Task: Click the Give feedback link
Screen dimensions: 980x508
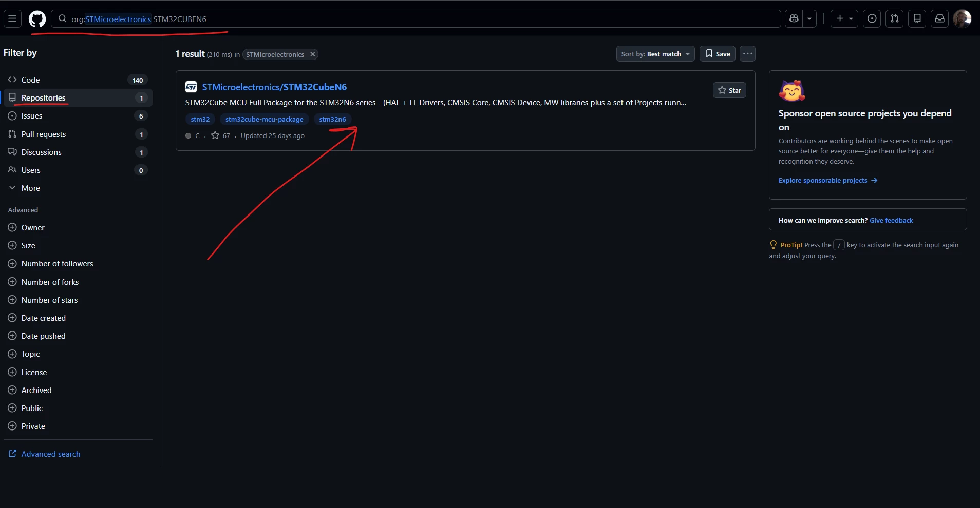Action: pos(891,221)
